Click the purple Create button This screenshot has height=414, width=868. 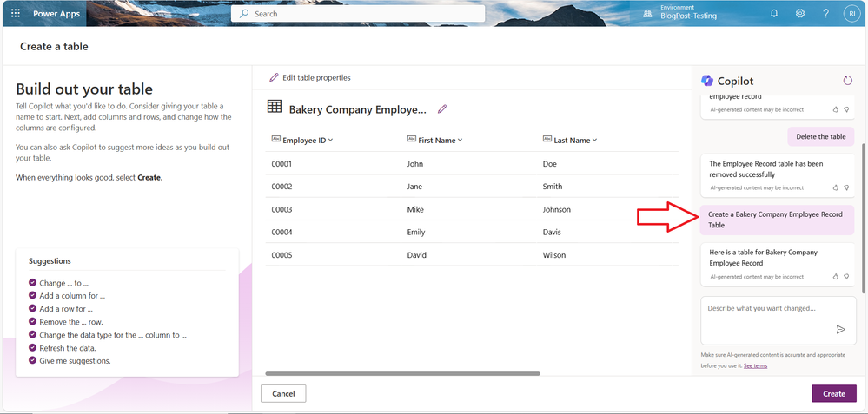[833, 393]
